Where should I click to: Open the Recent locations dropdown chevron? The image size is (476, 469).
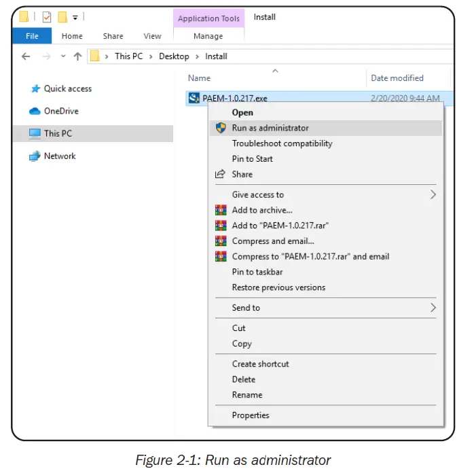coord(63,56)
